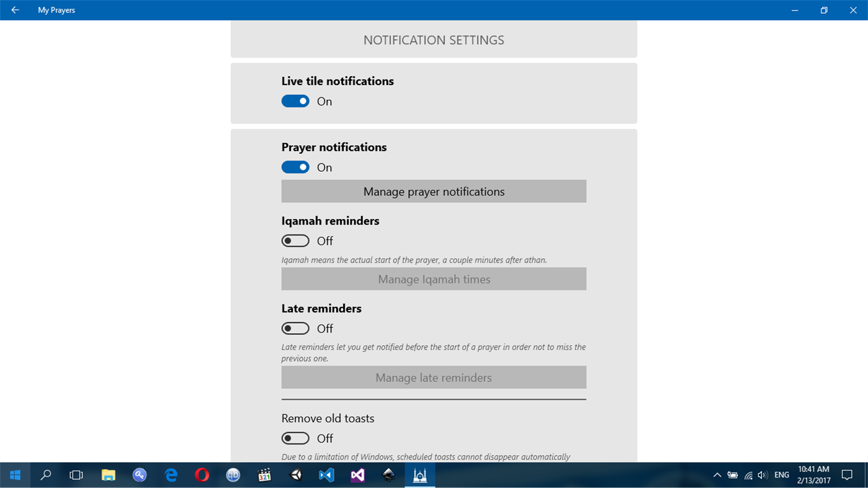Open Media Player Classic 321 icon
This screenshot has height=488, width=868.
[264, 475]
